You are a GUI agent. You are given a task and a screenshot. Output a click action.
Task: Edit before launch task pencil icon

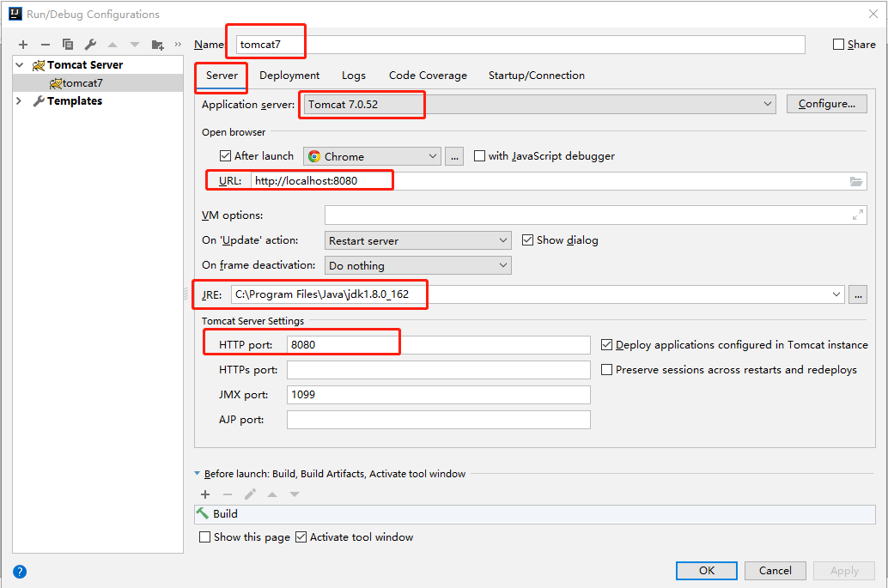pyautogui.click(x=250, y=494)
